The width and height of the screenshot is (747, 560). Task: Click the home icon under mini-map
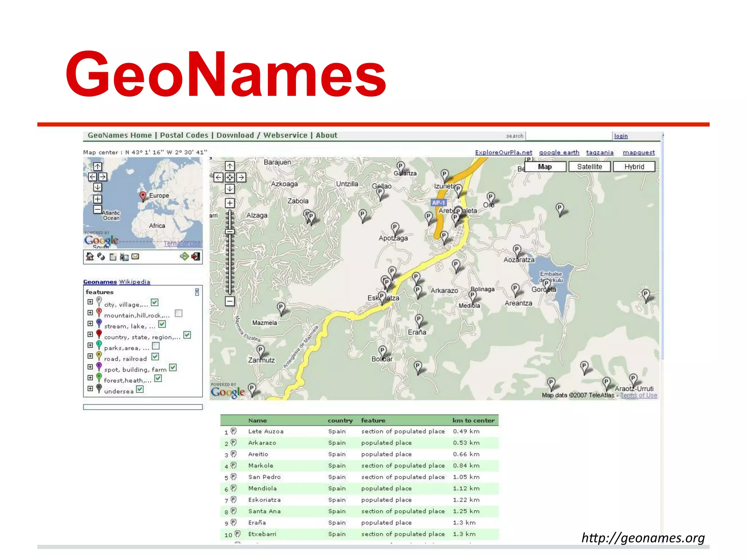tap(90, 256)
